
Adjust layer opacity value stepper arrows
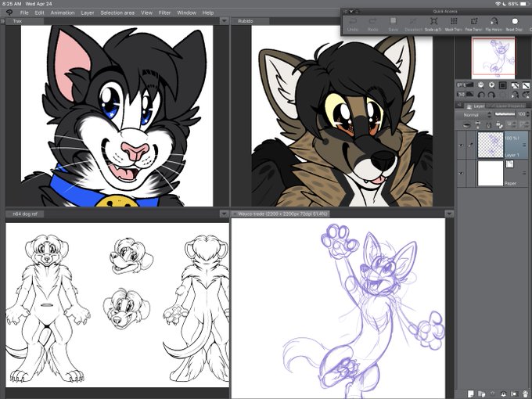(x=528, y=114)
